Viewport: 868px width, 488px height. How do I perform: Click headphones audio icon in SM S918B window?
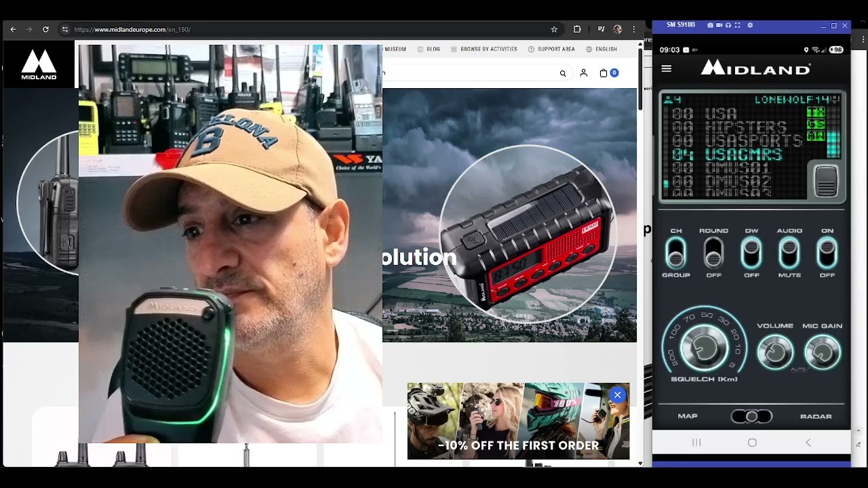728,25
